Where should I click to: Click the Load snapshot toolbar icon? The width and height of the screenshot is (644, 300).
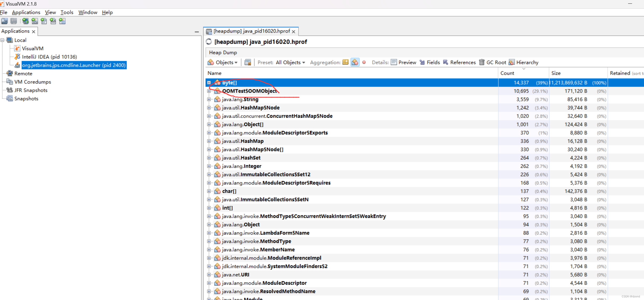[5, 21]
